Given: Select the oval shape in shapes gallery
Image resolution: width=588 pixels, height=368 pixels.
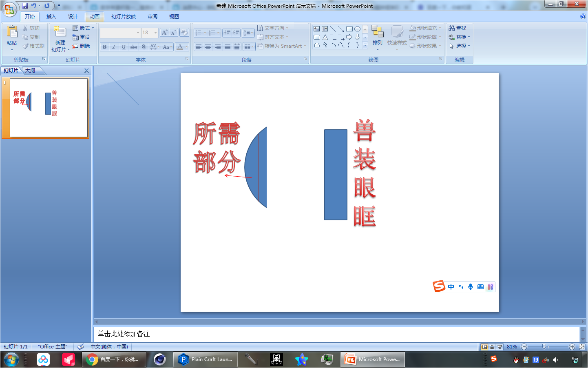Looking at the screenshot, I should click(357, 29).
